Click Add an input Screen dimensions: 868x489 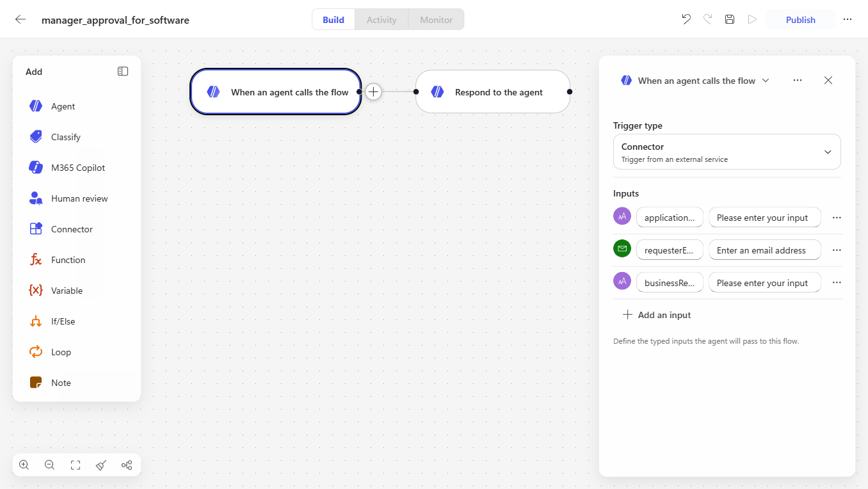pyautogui.click(x=657, y=315)
